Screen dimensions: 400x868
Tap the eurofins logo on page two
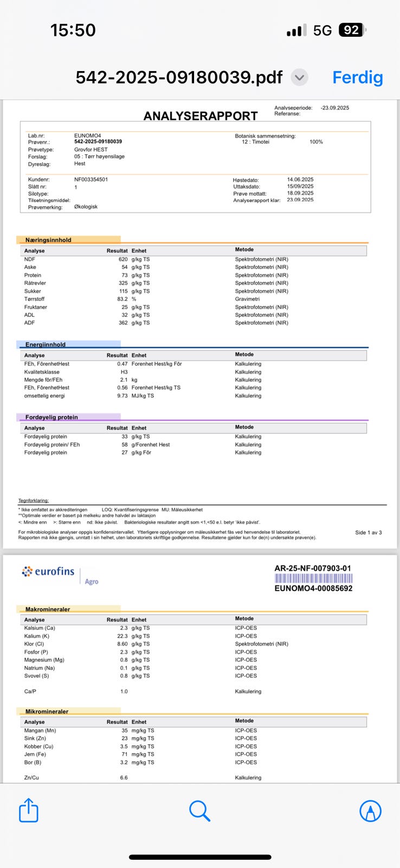coord(48,571)
